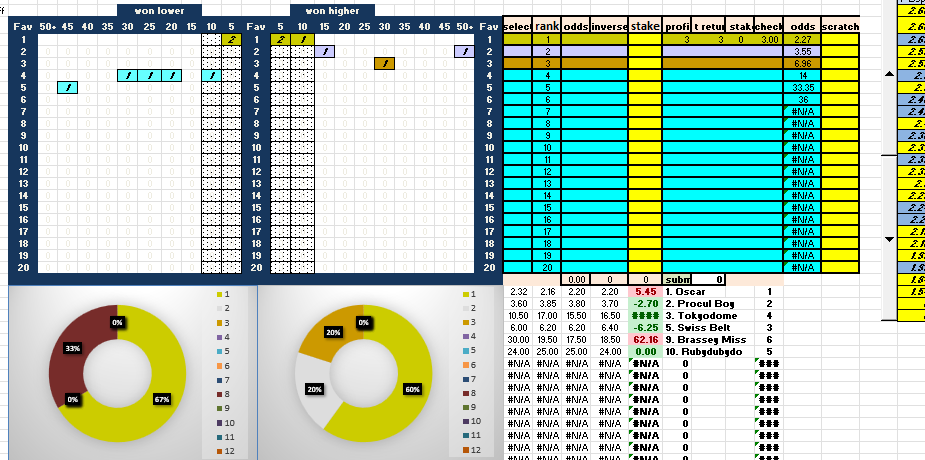Select the odds cell showing 2.27
This screenshot has width=925, height=460.
pos(802,40)
